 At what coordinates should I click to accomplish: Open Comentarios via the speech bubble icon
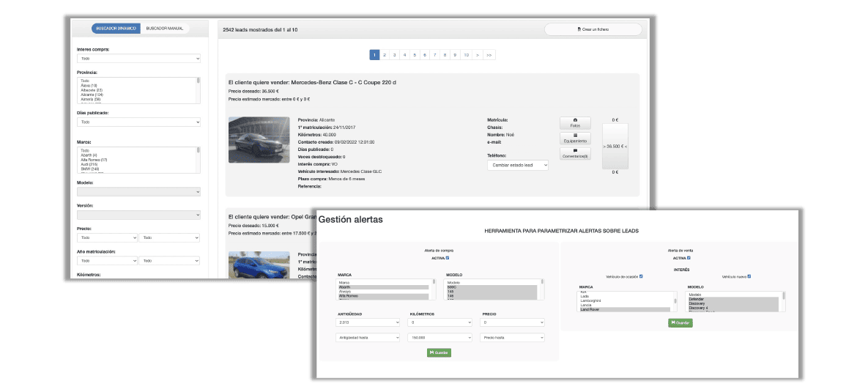[x=575, y=150]
